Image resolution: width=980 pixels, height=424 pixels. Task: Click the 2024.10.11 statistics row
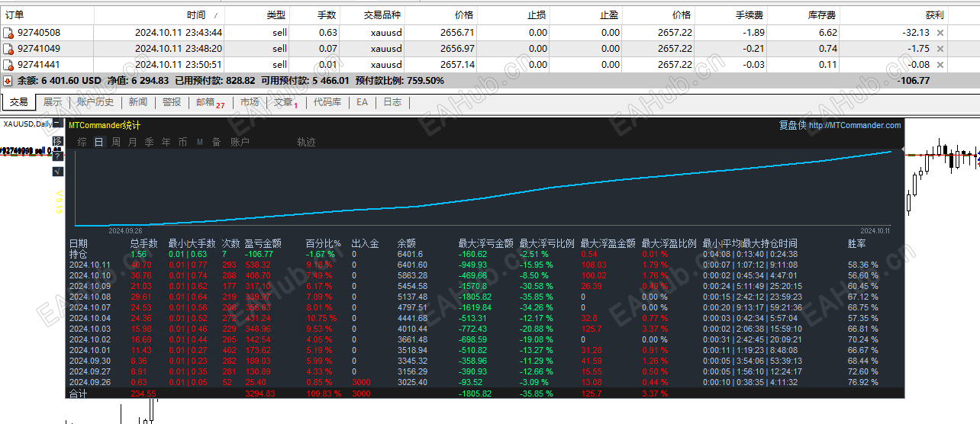(x=485, y=265)
